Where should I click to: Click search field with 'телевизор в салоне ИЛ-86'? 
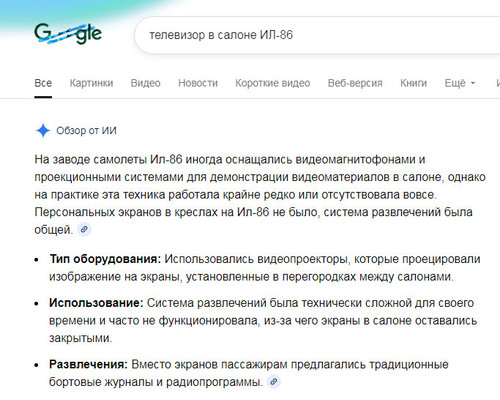(317, 35)
